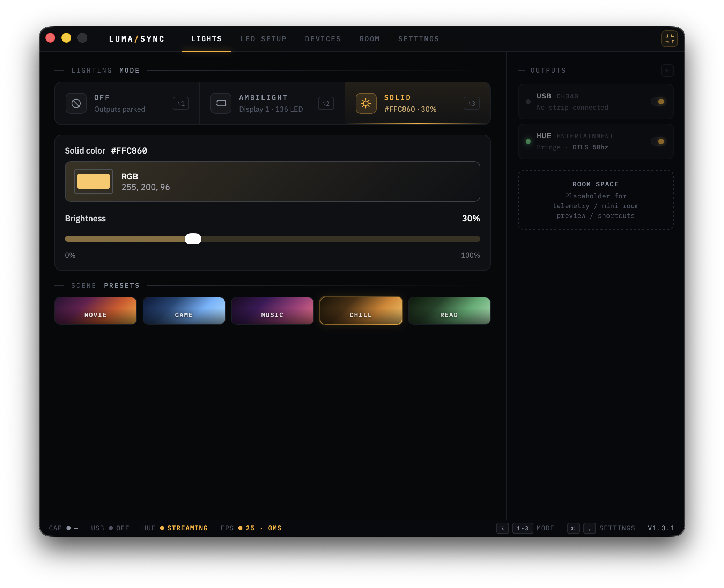Click the 100% slider label

470,255
